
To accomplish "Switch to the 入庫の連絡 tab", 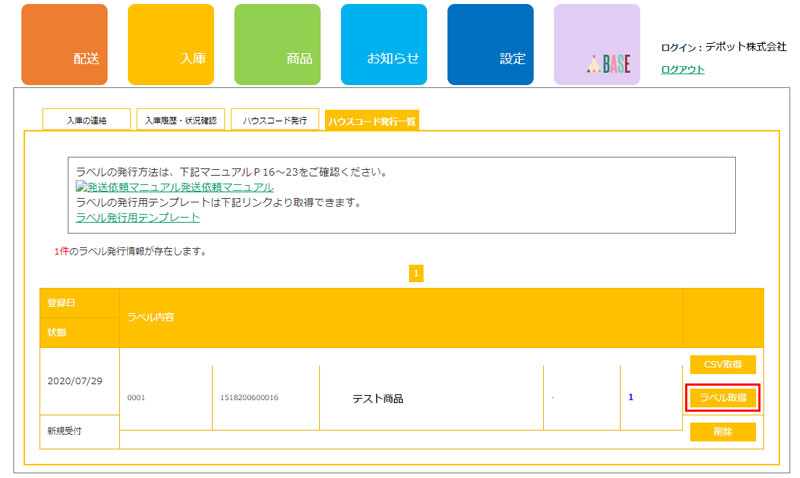I will (x=86, y=120).
